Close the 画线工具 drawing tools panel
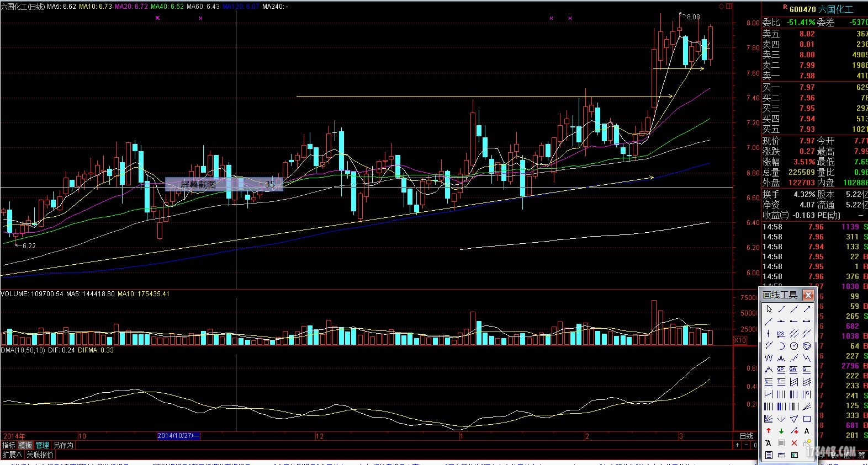868x465 pixels. click(808, 295)
